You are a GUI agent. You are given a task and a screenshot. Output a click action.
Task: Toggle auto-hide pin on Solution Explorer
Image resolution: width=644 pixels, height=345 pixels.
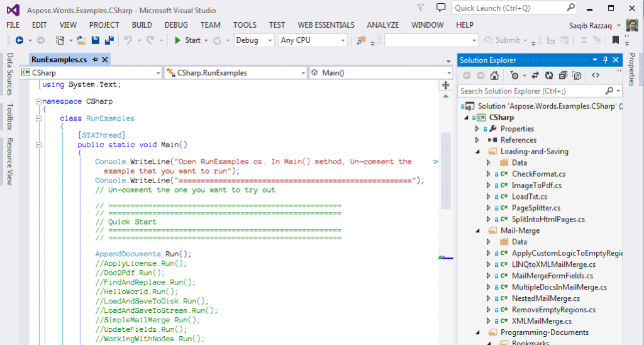click(x=605, y=60)
